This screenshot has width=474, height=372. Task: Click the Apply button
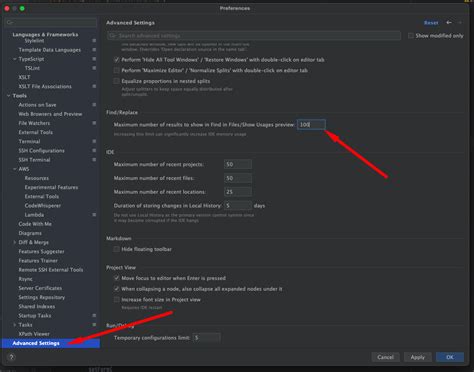418,357
